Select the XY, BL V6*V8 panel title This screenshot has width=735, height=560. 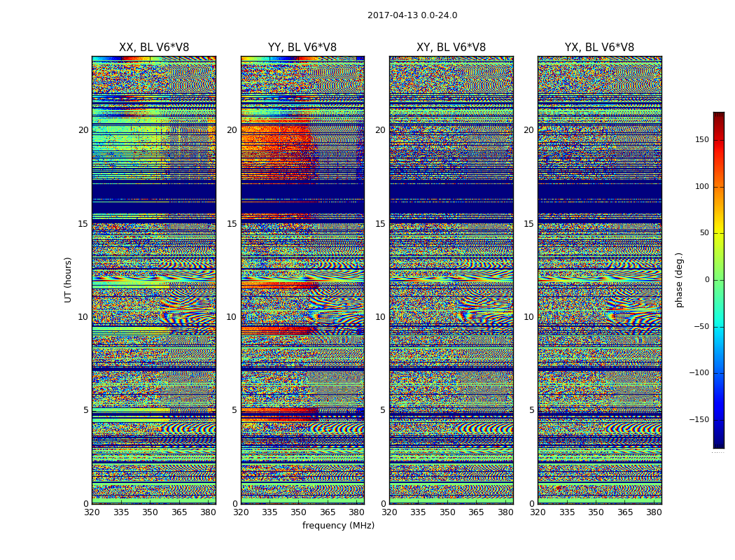pyautogui.click(x=451, y=48)
